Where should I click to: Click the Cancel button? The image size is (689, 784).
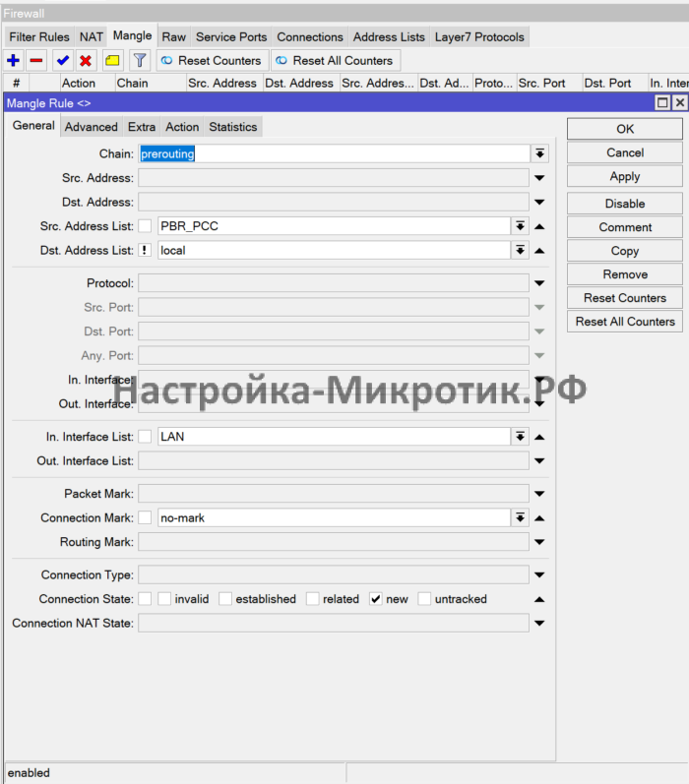pyautogui.click(x=624, y=152)
